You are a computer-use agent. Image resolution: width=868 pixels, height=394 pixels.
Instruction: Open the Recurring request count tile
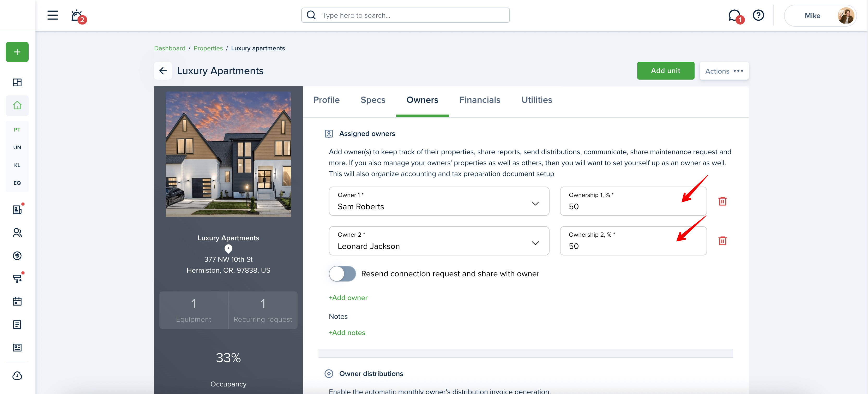click(x=263, y=310)
